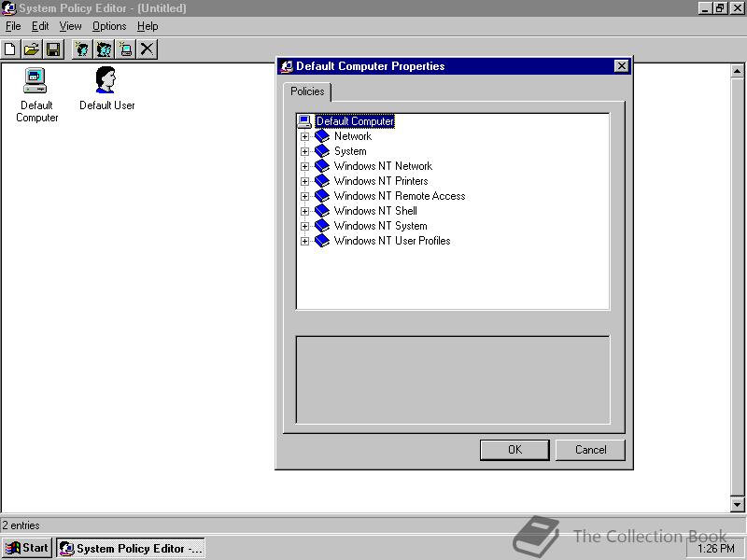
Task: Save policy with the floppy disk icon
Action: pyautogui.click(x=53, y=49)
